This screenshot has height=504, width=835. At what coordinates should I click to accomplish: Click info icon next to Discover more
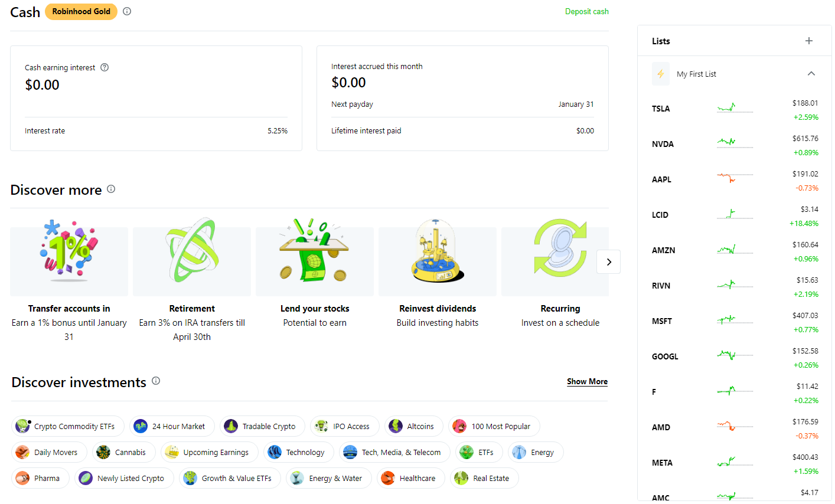(x=111, y=189)
